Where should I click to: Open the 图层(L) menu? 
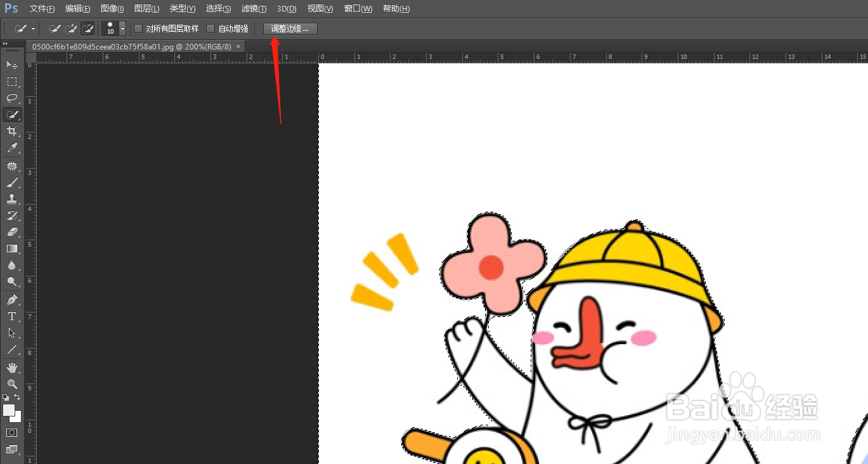(x=146, y=9)
